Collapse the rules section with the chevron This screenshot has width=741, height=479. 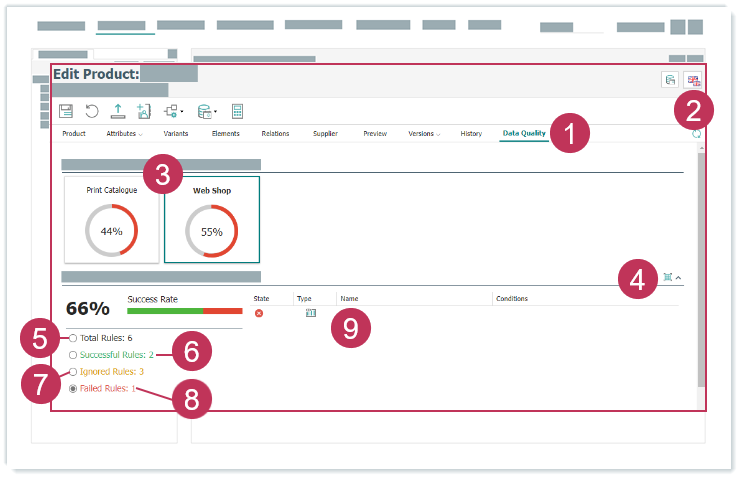click(x=679, y=277)
